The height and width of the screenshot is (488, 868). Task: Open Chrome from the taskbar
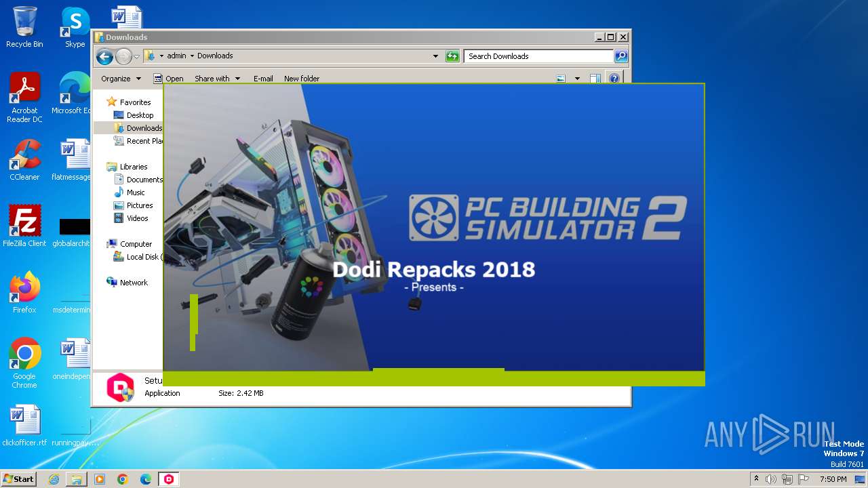point(123,479)
